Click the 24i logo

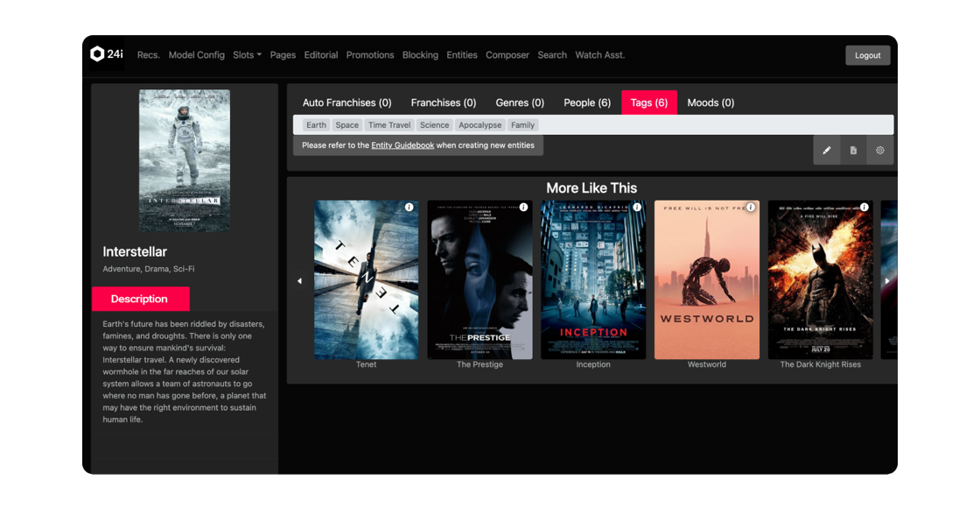tap(107, 54)
